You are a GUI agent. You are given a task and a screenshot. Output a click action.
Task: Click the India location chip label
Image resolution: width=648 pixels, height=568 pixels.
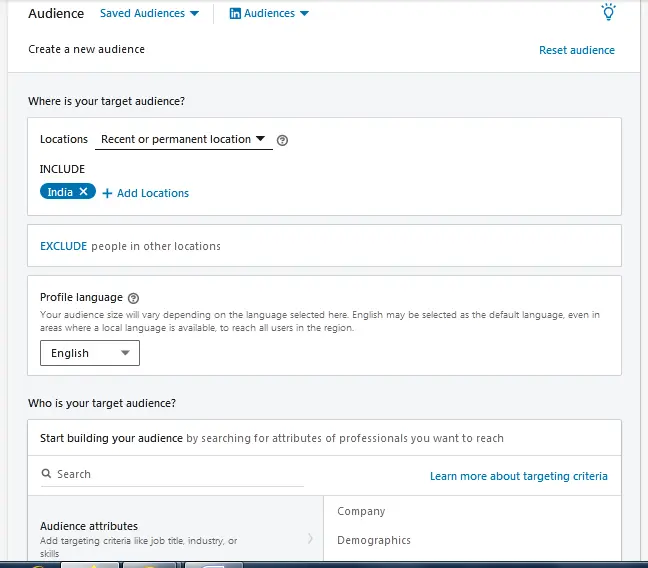point(60,192)
